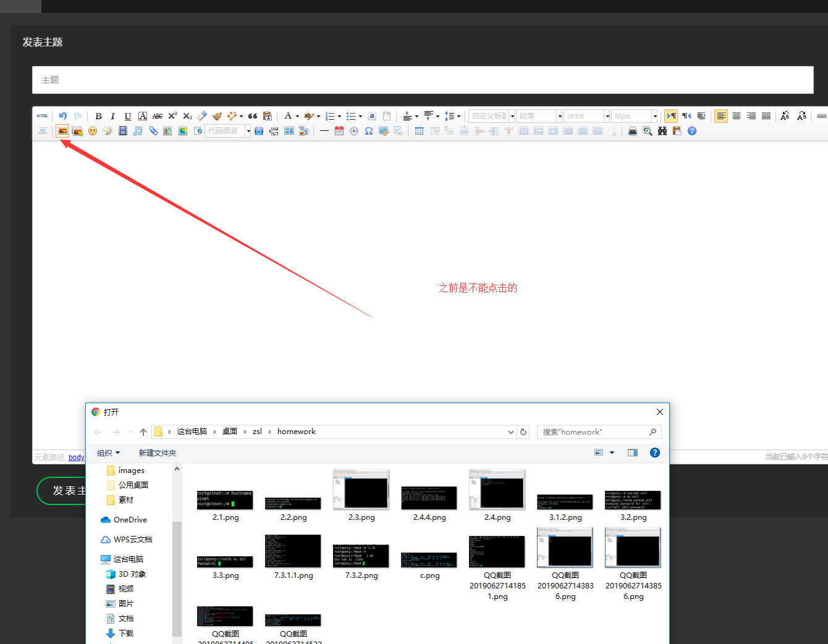Insert the current time with clock icon
The width and height of the screenshot is (828, 644).
point(354,131)
